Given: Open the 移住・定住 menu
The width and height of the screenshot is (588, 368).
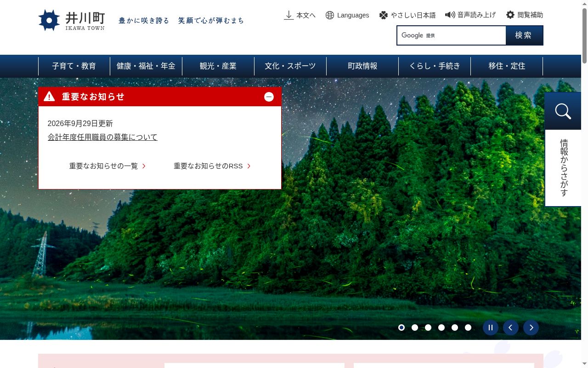Looking at the screenshot, I should point(507,66).
